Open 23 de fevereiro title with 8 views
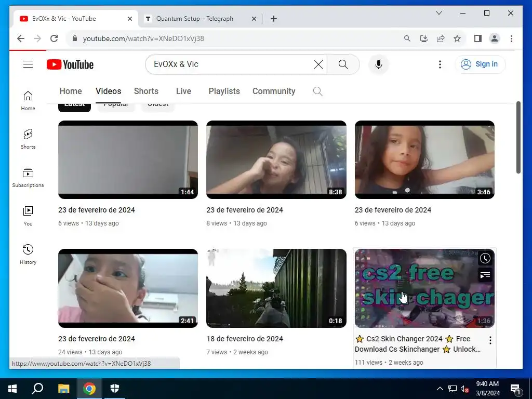532x399 pixels. tap(245, 210)
